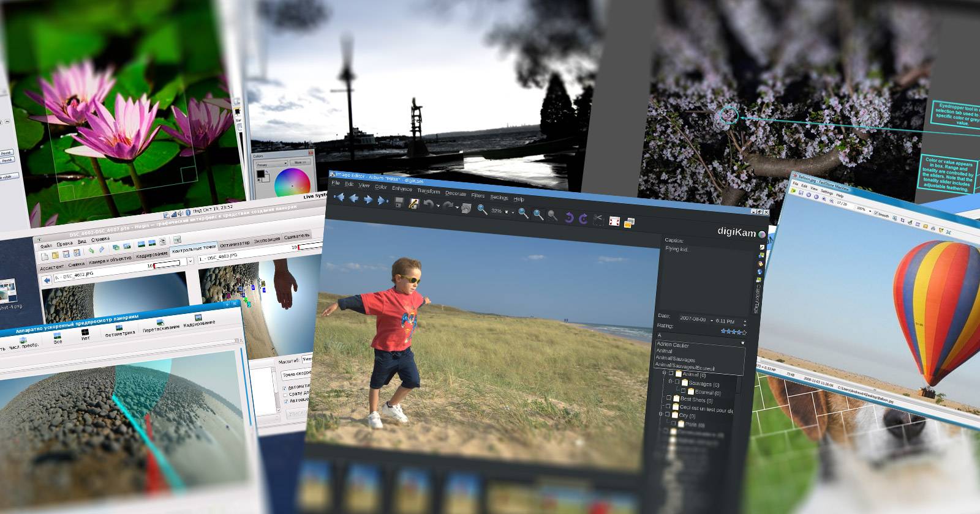Click the volume icon in system tray
980x514 pixels.
coord(181,213)
